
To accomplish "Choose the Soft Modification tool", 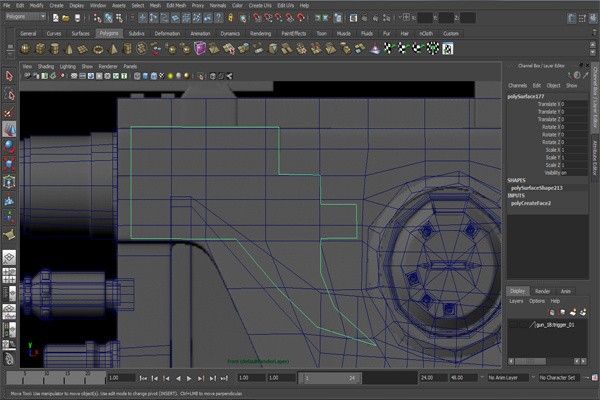I will point(9,199).
